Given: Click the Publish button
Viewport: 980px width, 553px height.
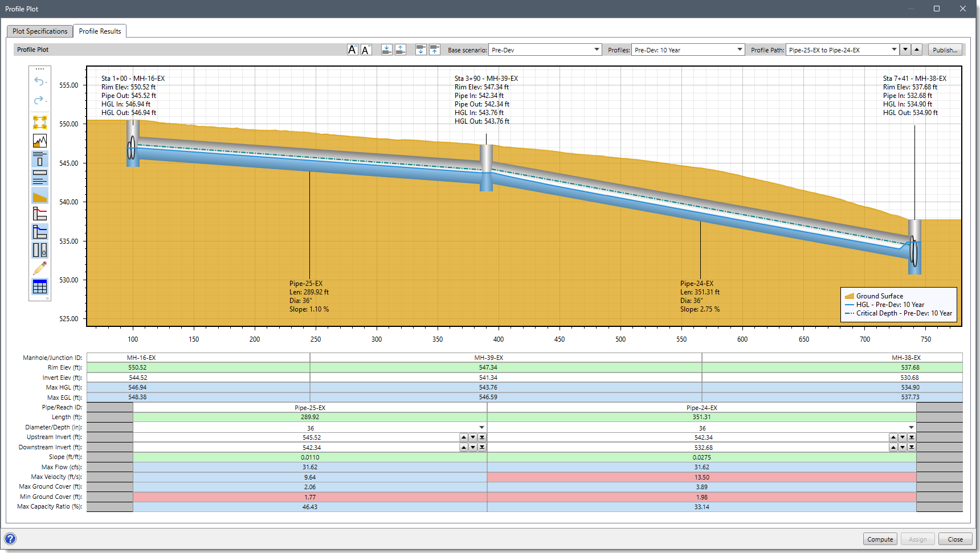Looking at the screenshot, I should pos(945,50).
